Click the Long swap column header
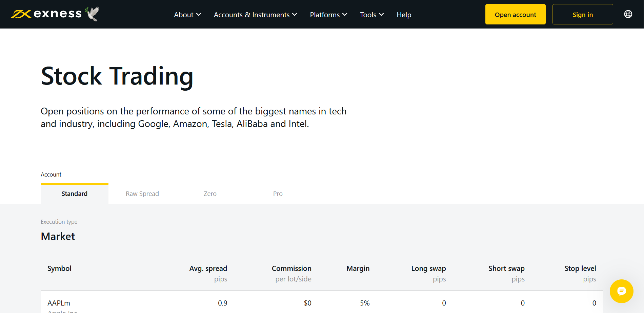 [428, 268]
